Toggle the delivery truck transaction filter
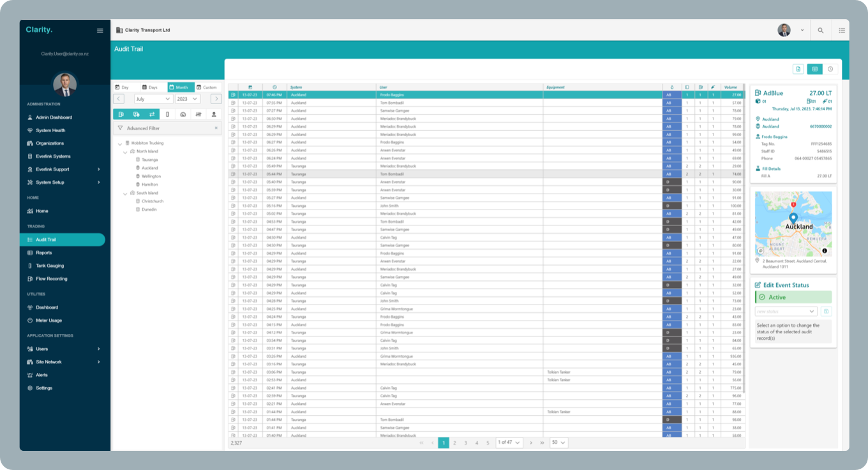The width and height of the screenshot is (868, 470). 137,114
